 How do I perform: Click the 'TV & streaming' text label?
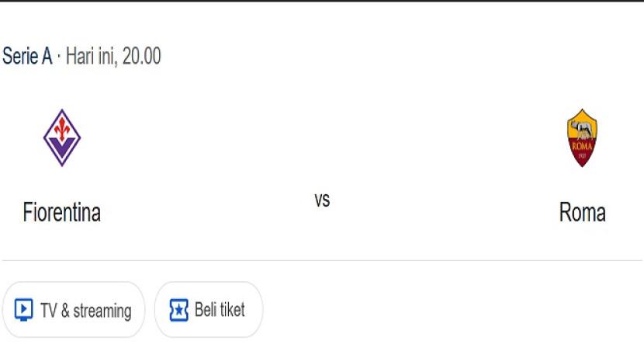85,311
